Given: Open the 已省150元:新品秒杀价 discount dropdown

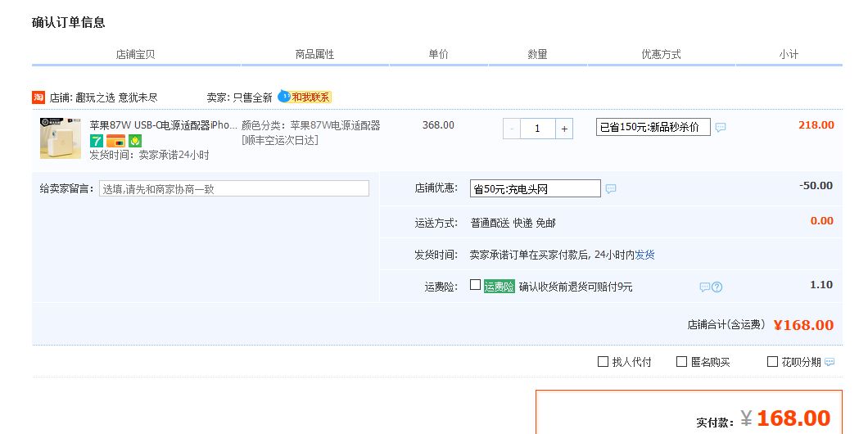Looking at the screenshot, I should (x=653, y=127).
